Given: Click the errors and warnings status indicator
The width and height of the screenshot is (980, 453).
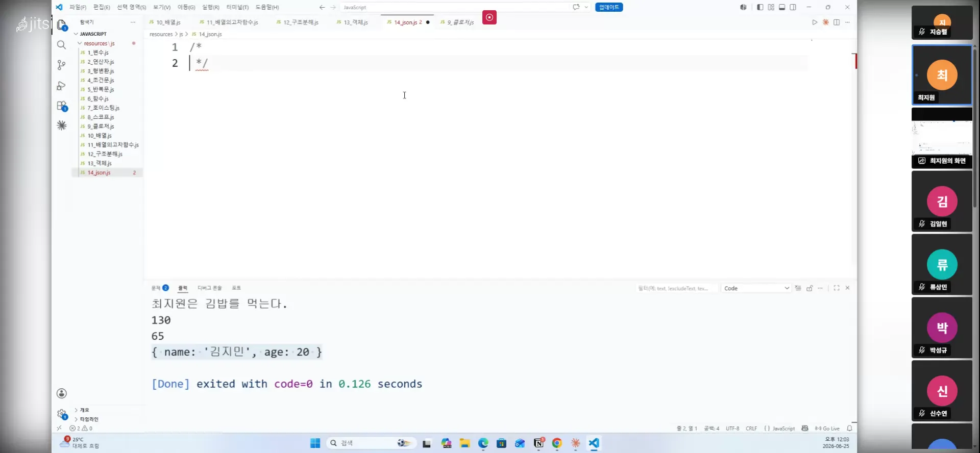Looking at the screenshot, I should click(x=81, y=429).
